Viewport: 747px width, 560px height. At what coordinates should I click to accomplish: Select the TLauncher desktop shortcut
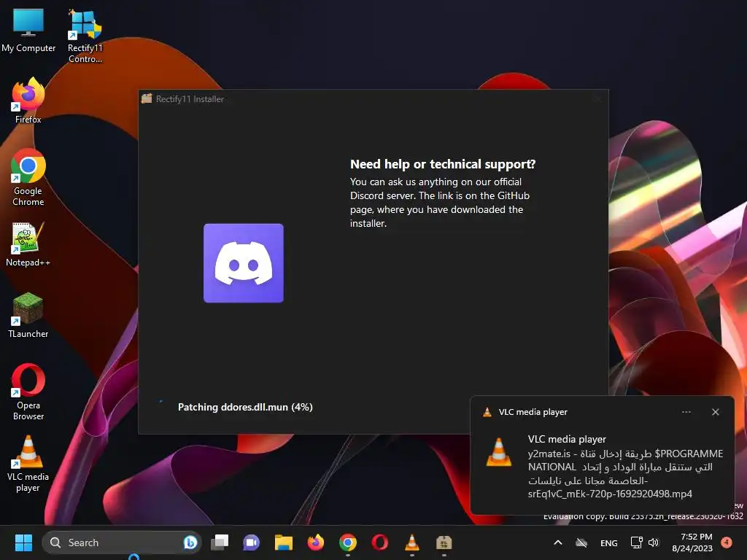point(28,315)
